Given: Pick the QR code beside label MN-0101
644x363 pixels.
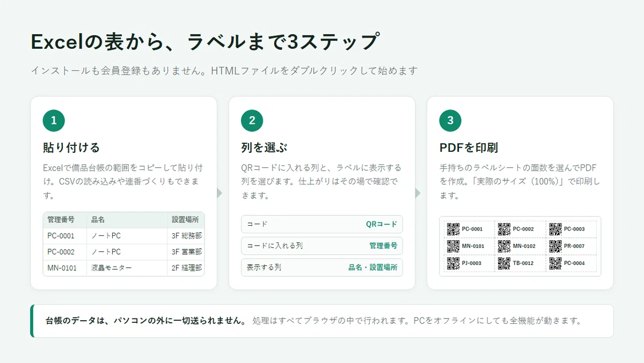Looking at the screenshot, I should [453, 246].
